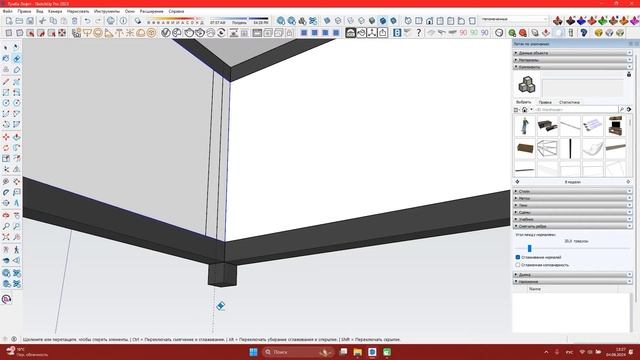Expand the Данные объекта panel
The width and height of the screenshot is (640, 360).
[x=573, y=53]
